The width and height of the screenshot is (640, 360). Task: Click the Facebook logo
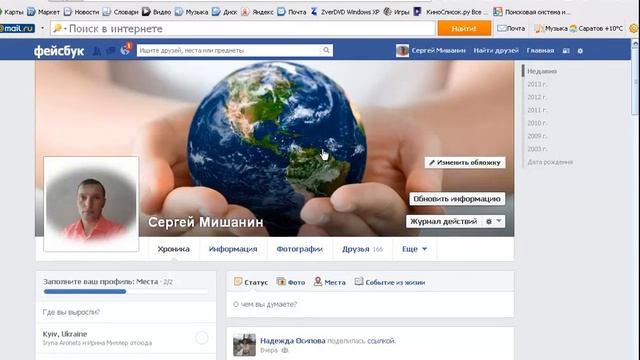pyautogui.click(x=59, y=51)
